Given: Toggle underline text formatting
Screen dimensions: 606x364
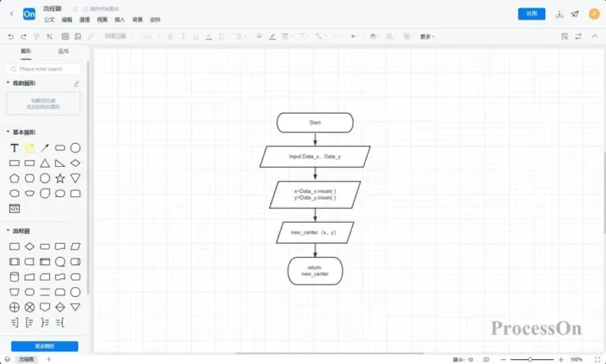Looking at the screenshot, I should pyautogui.click(x=196, y=36).
